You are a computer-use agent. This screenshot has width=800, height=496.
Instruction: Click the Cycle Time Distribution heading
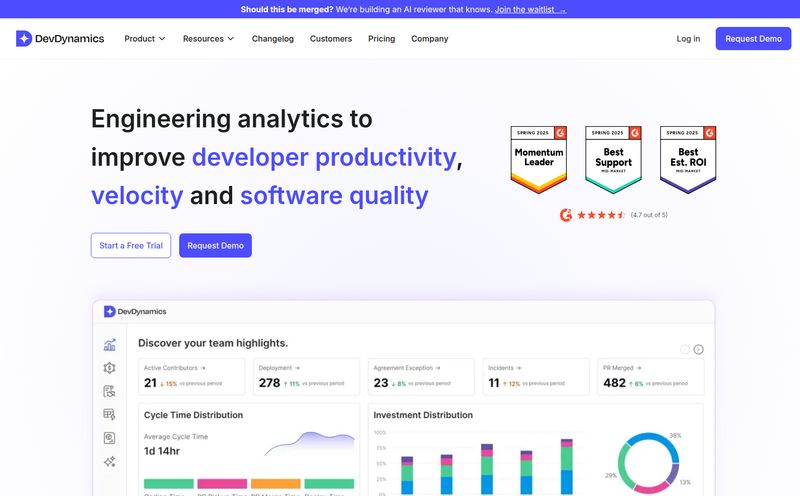(193, 415)
